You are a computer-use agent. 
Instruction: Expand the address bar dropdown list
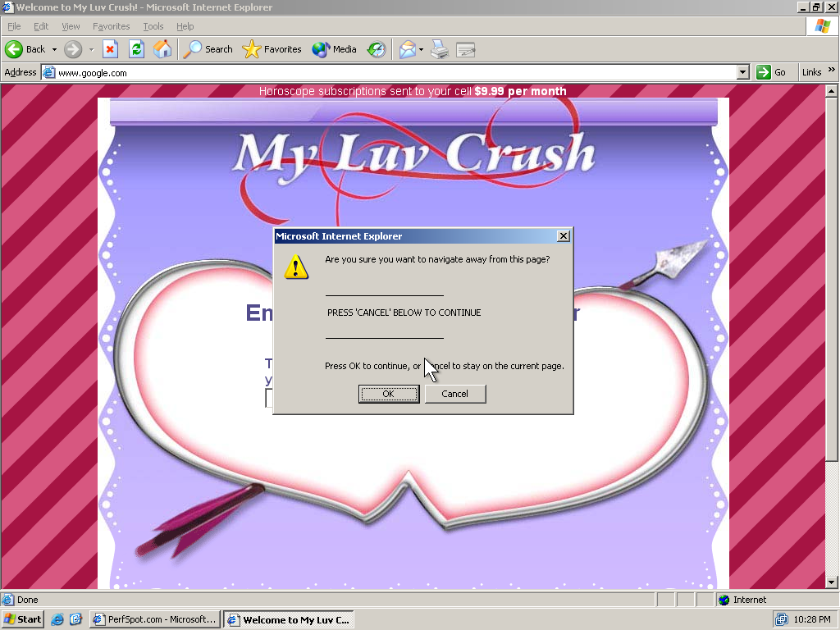tap(742, 72)
